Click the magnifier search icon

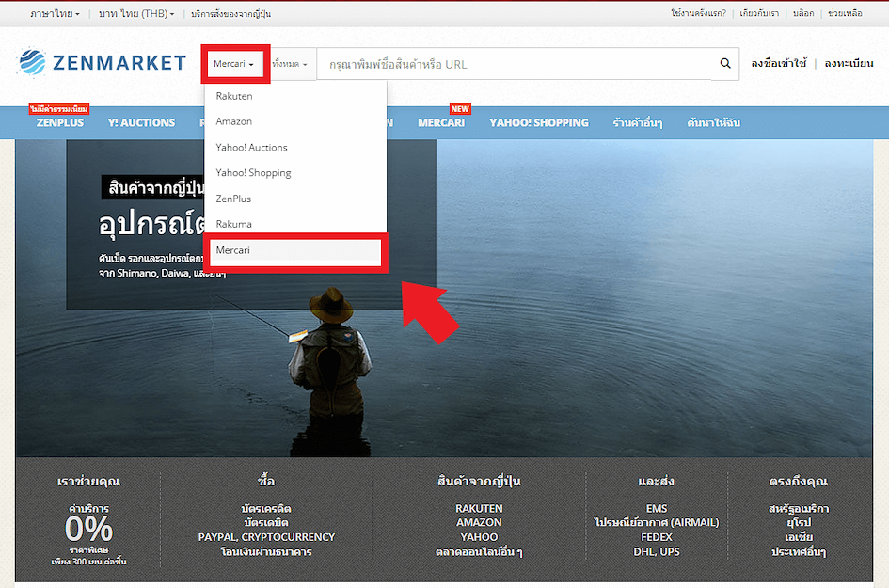coord(725,64)
